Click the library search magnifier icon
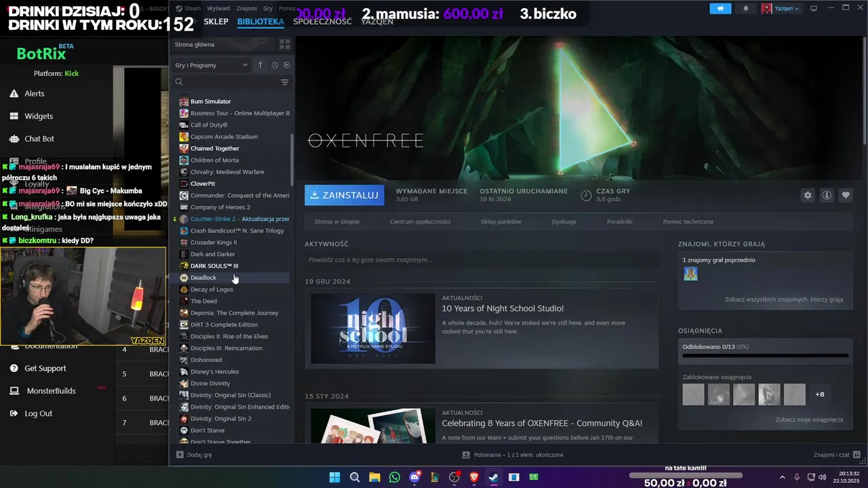868x488 pixels. point(179,82)
